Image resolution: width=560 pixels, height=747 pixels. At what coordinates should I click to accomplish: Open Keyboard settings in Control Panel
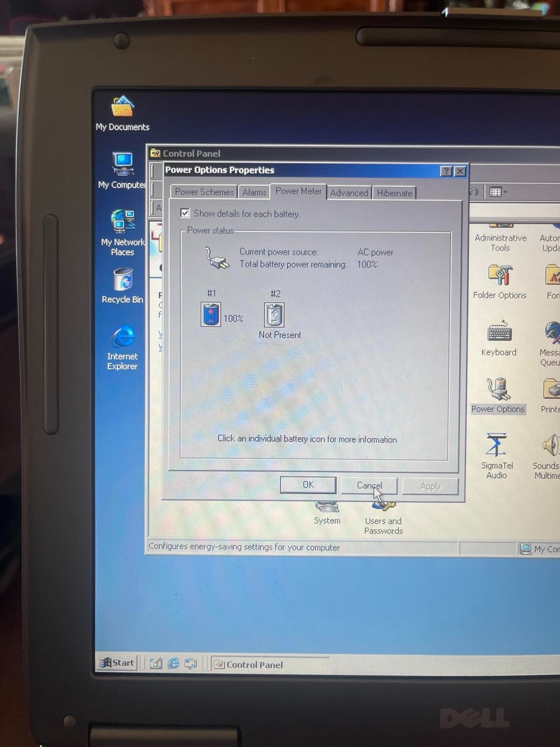click(x=499, y=339)
